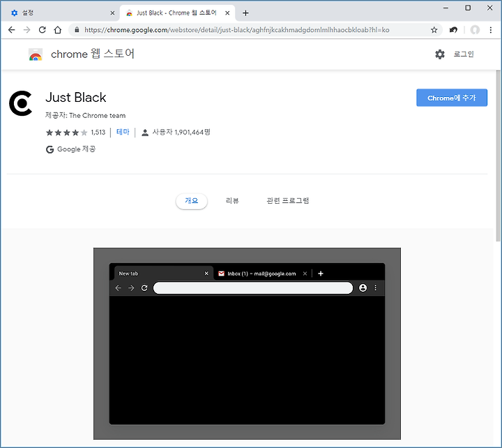Click the Just Black title heading

75,98
